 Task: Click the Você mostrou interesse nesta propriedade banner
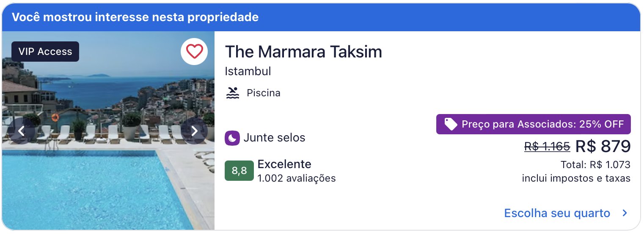[322, 17]
